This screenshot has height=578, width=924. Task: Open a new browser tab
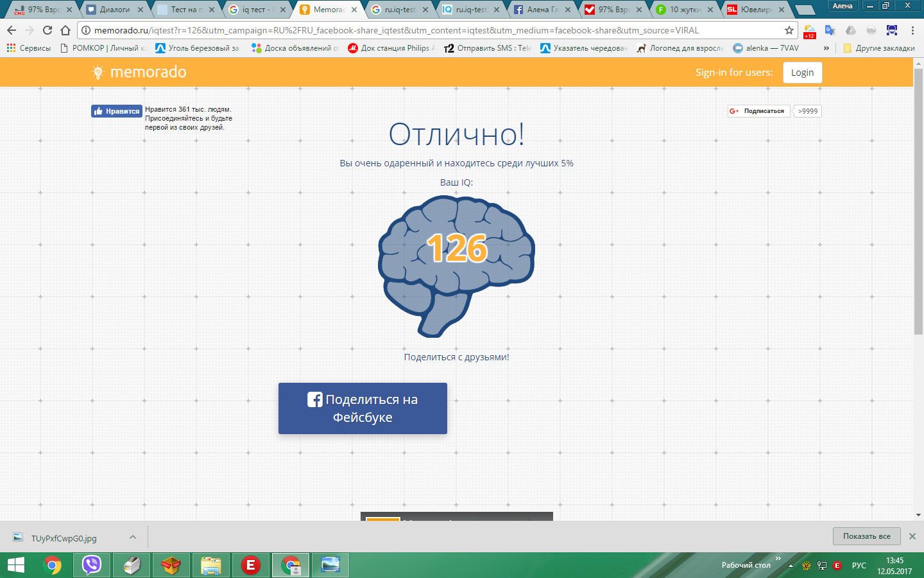(805, 10)
